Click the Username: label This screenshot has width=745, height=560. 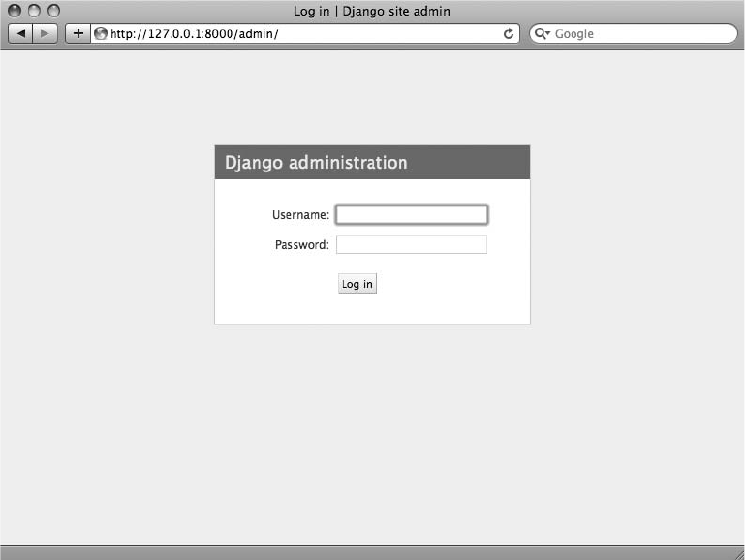tap(300, 215)
